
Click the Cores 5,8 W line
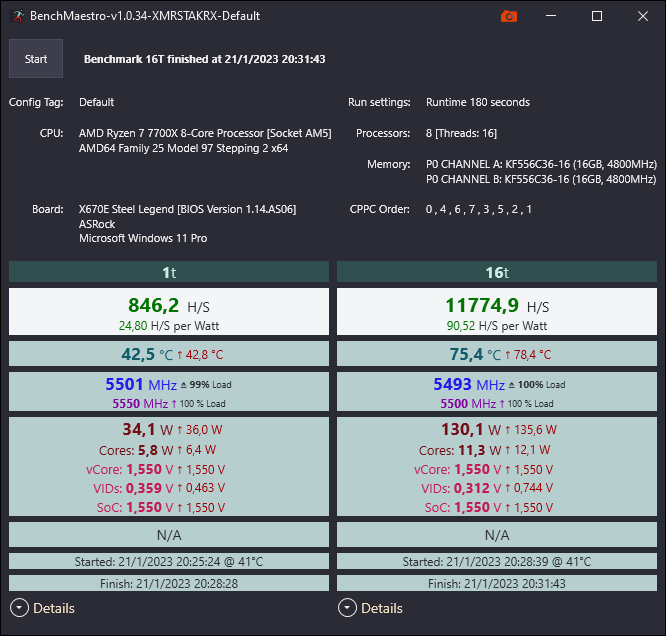click(x=158, y=450)
